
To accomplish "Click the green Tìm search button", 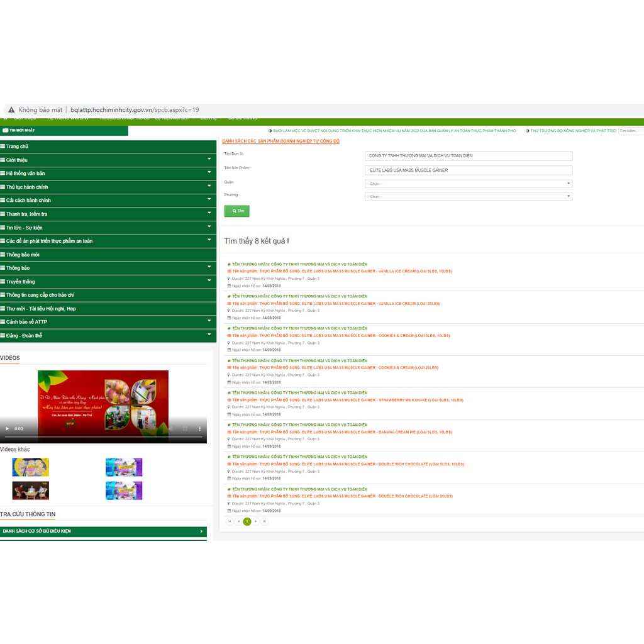I will (x=236, y=211).
